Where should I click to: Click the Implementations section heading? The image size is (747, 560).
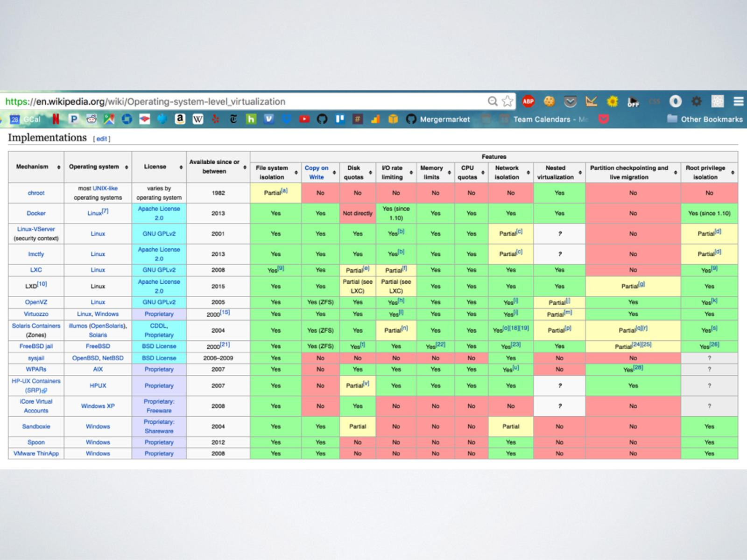47,138
